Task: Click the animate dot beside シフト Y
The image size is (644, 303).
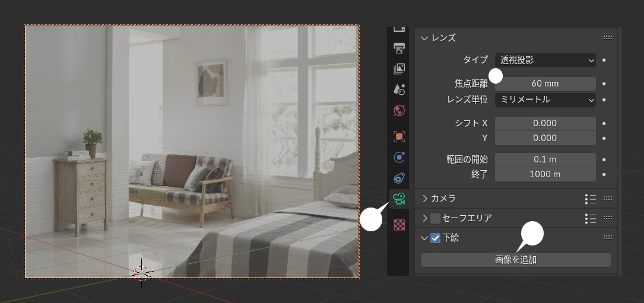Action: click(x=604, y=138)
